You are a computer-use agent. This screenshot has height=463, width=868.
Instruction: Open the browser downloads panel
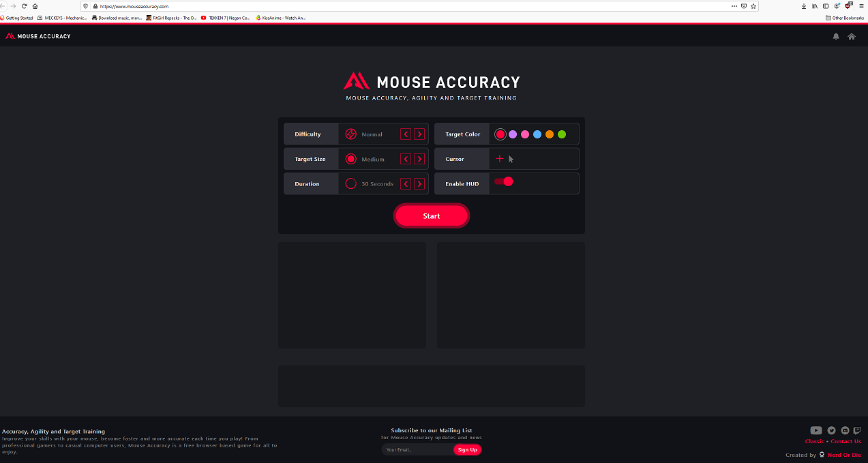[x=804, y=6]
